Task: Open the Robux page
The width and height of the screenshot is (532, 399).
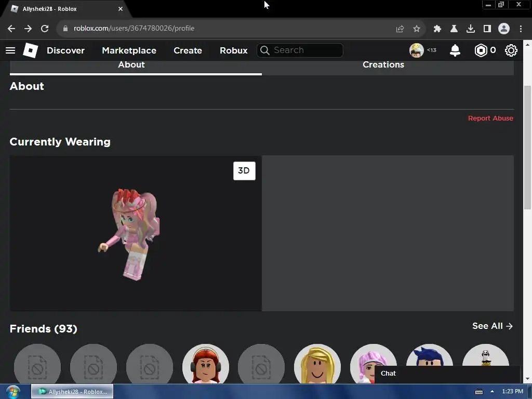Action: (x=233, y=50)
